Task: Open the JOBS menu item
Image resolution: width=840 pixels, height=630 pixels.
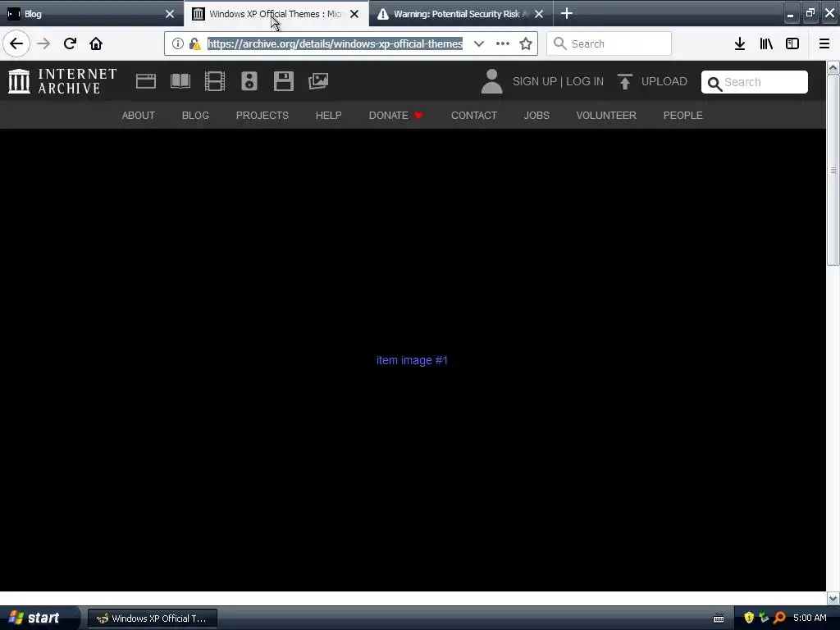Action: 536,115
